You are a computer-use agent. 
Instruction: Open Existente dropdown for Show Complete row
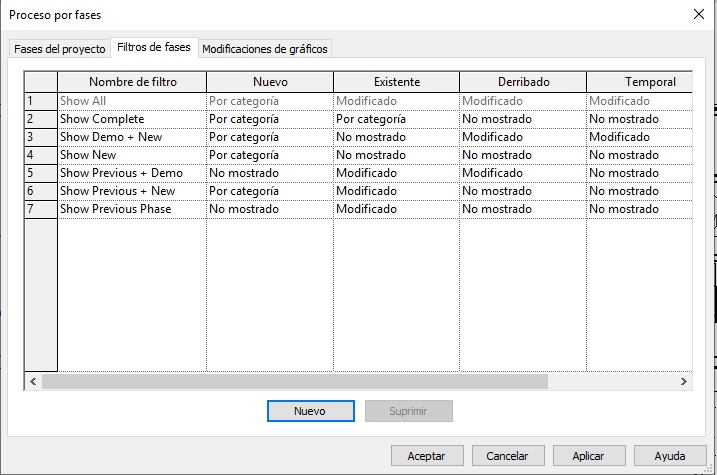coord(396,119)
